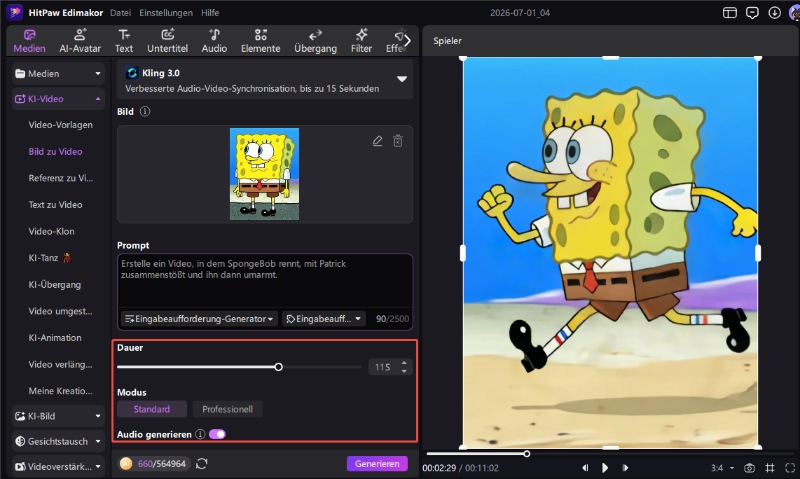The width and height of the screenshot is (800, 479).
Task: Play the video in the player
Action: [x=605, y=468]
